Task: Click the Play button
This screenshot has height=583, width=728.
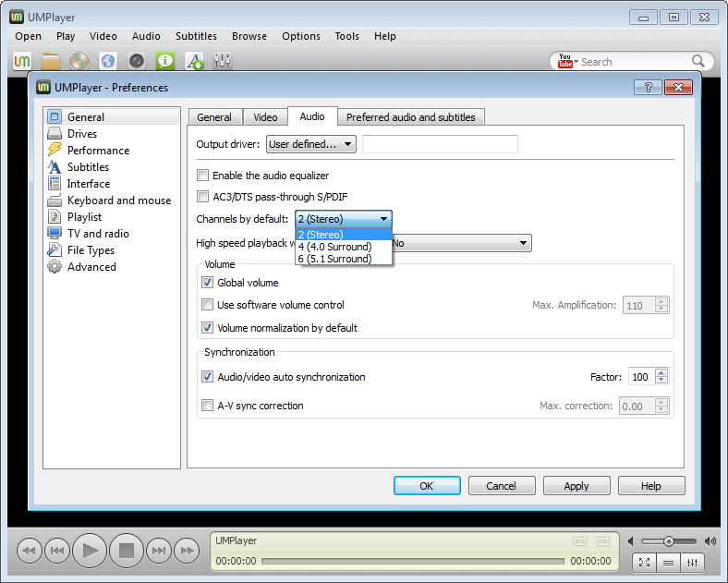Action: coord(90,551)
